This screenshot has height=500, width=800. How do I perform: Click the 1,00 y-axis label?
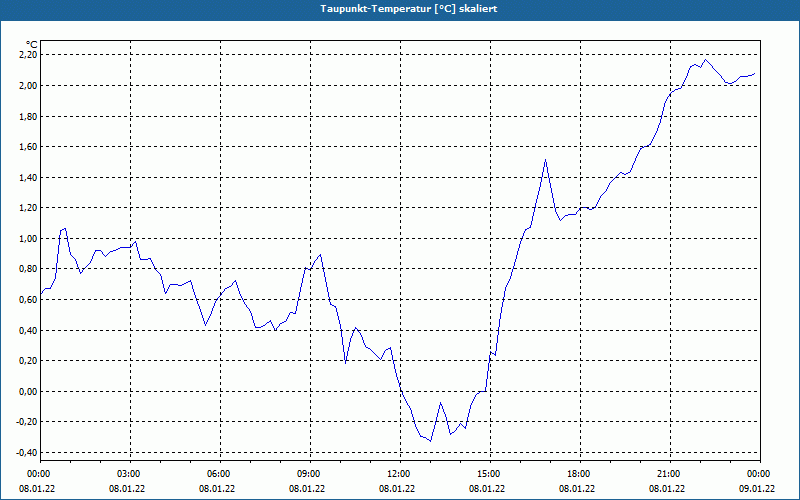click(x=29, y=238)
